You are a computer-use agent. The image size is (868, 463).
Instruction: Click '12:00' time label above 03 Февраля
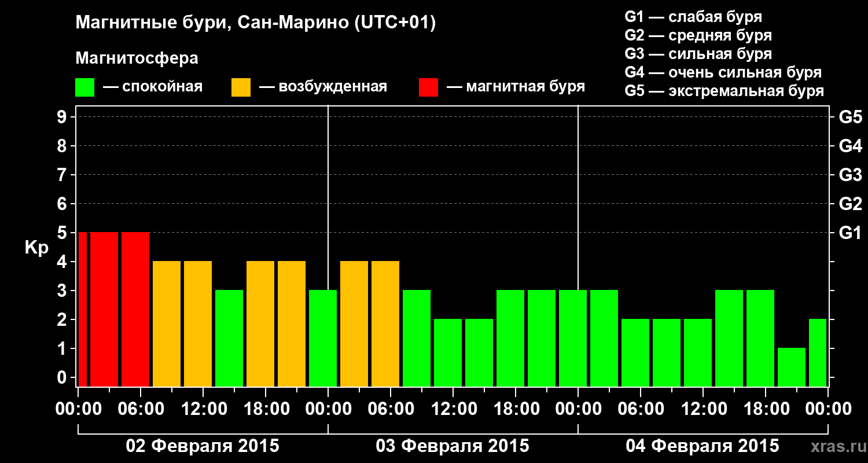(x=453, y=409)
